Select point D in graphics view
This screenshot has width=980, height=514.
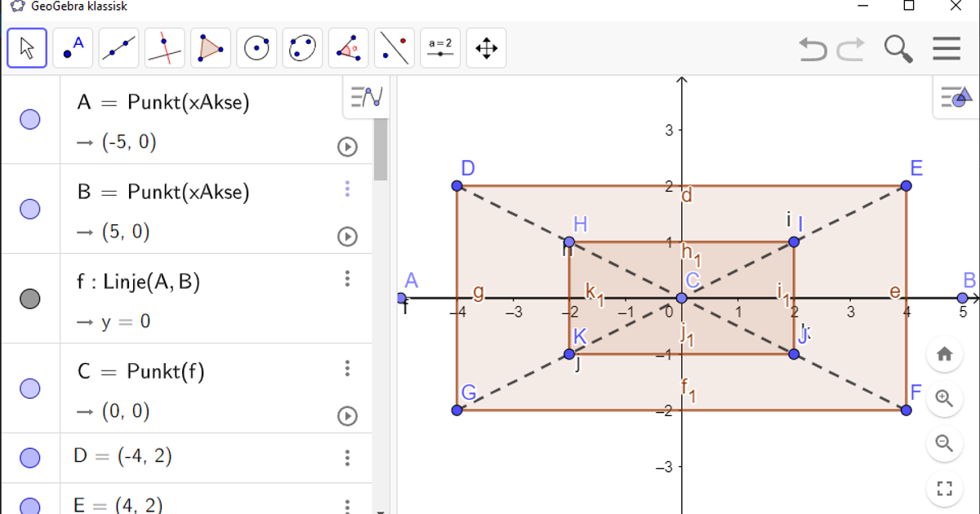[457, 186]
